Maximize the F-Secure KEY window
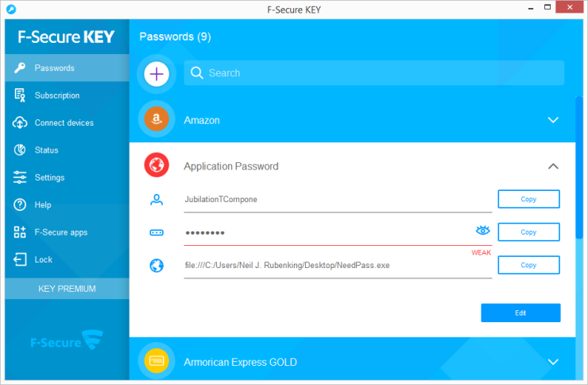Viewport: 588px width, 385px height. coord(547,7)
